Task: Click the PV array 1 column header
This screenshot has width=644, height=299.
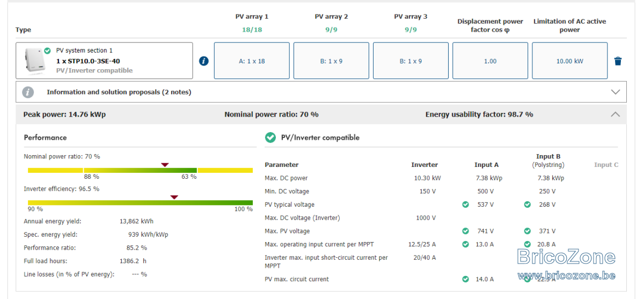Action: (x=252, y=17)
